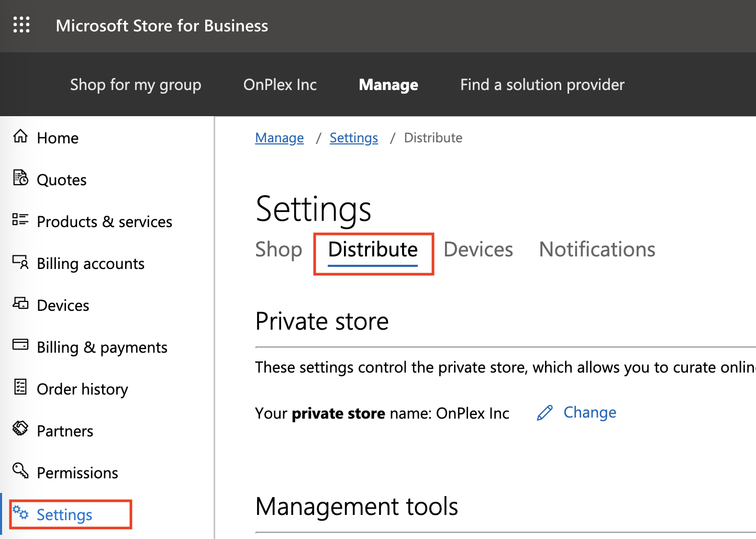The image size is (756, 539).
Task: Click the Distribute breadcrumb text
Action: pos(433,138)
